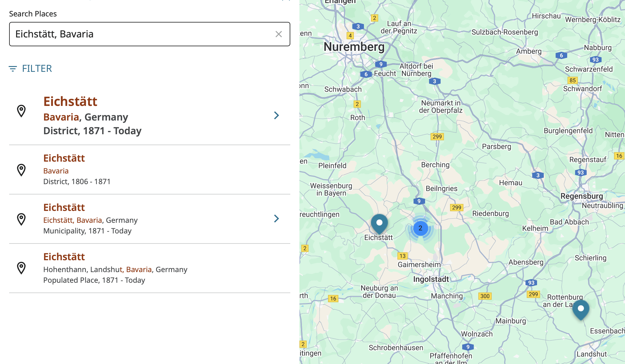Click the teal map marker above Eichstätt
This screenshot has height=364, width=625.
[x=379, y=223]
